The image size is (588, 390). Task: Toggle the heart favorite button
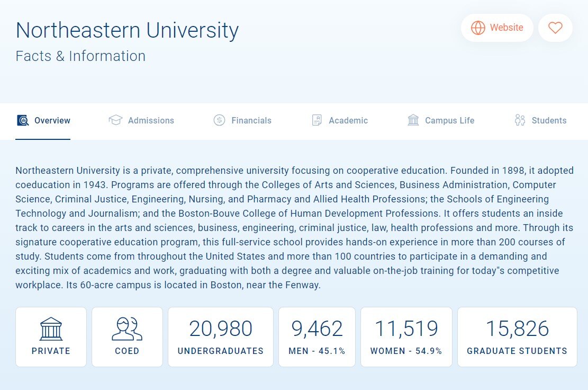pos(555,28)
